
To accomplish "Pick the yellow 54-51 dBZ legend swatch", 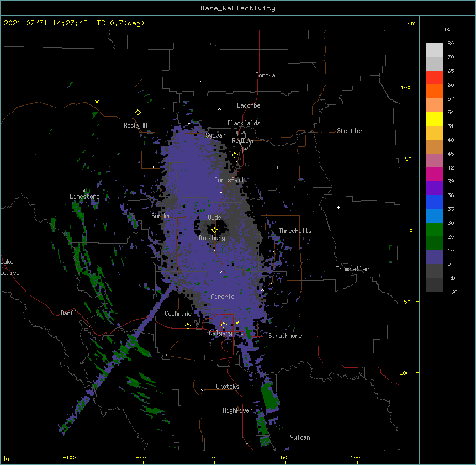I will tap(434, 119).
